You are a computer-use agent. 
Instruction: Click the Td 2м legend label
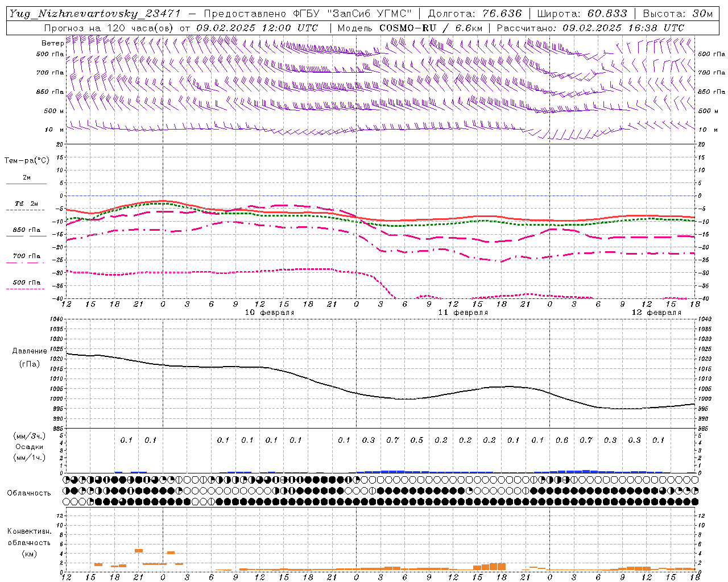click(26, 203)
